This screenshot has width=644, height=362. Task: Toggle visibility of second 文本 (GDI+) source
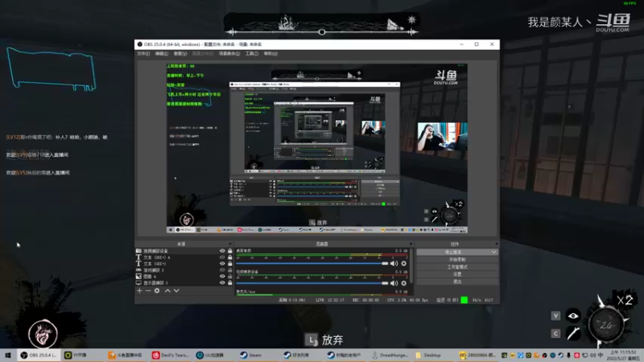222,264
